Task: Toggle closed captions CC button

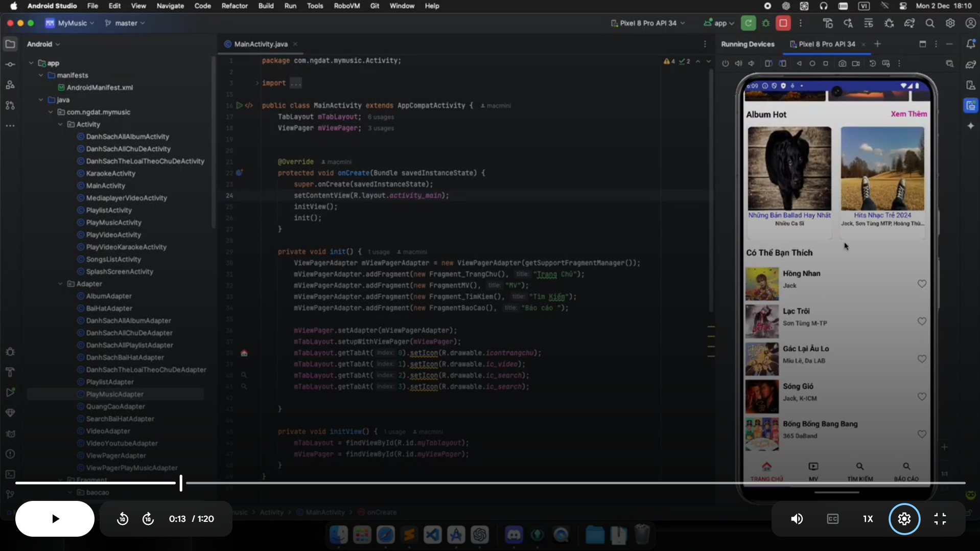Action: tap(832, 519)
